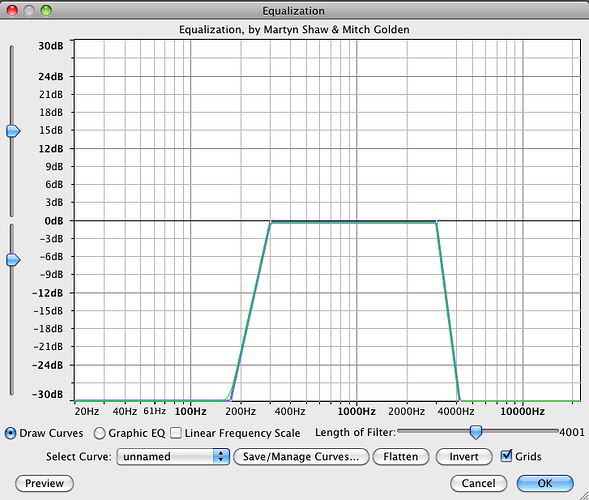Image resolution: width=589 pixels, height=500 pixels.
Task: Click the 61Hz frequency label
Action: pos(154,411)
